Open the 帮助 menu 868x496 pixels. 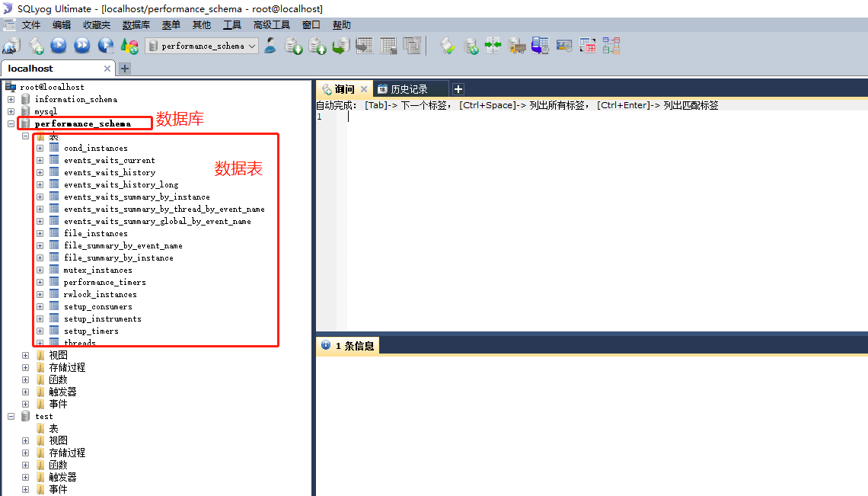[342, 25]
